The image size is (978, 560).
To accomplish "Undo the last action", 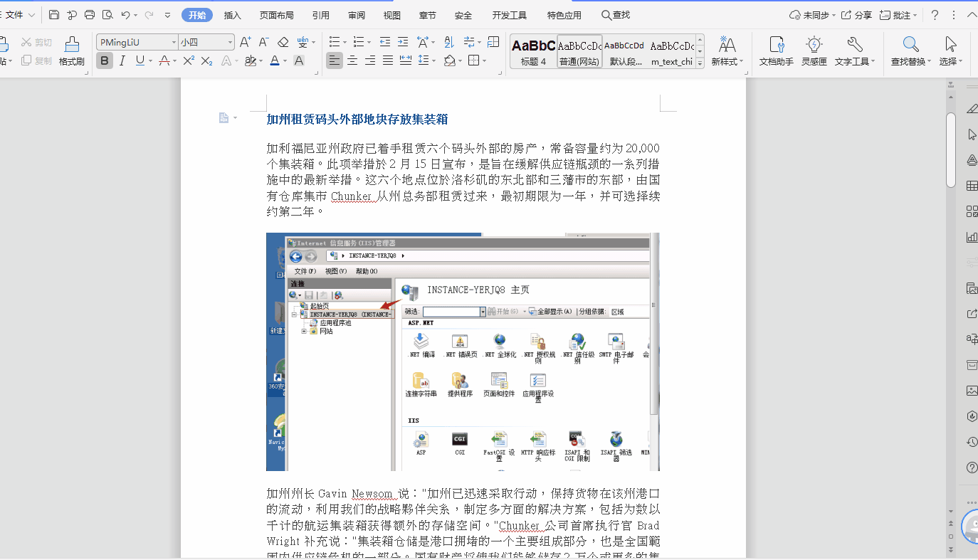I will (126, 15).
